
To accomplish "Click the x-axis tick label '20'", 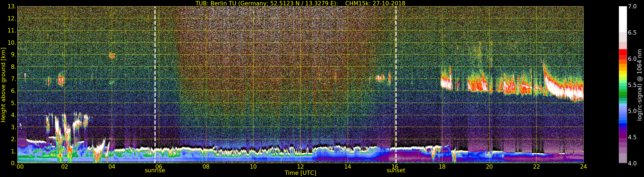I will 489,167.
